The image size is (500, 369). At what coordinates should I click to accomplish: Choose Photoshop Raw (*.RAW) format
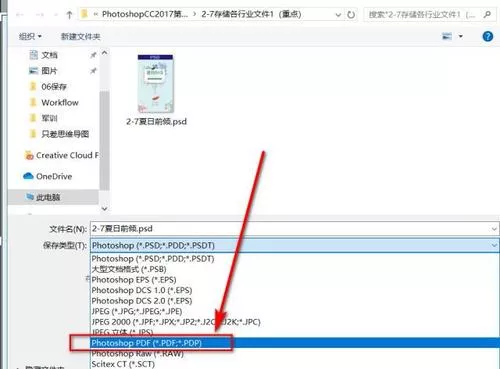295,353
